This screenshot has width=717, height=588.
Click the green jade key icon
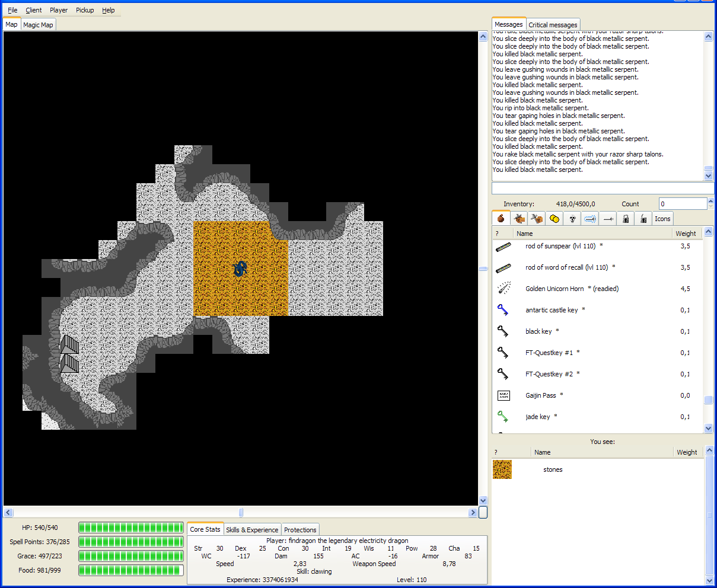pyautogui.click(x=503, y=417)
